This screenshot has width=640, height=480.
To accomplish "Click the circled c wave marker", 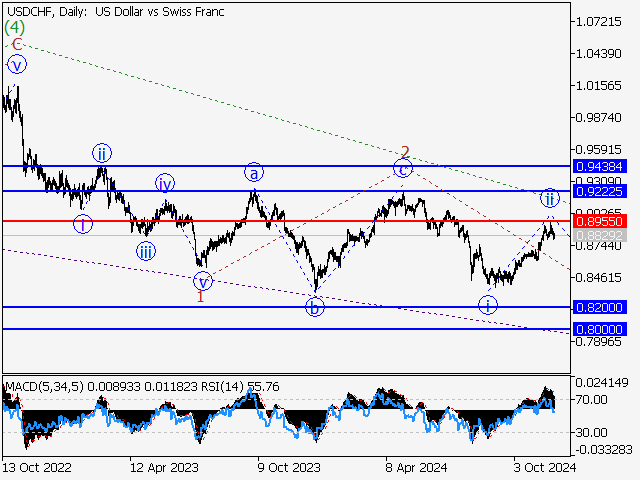I will [402, 169].
